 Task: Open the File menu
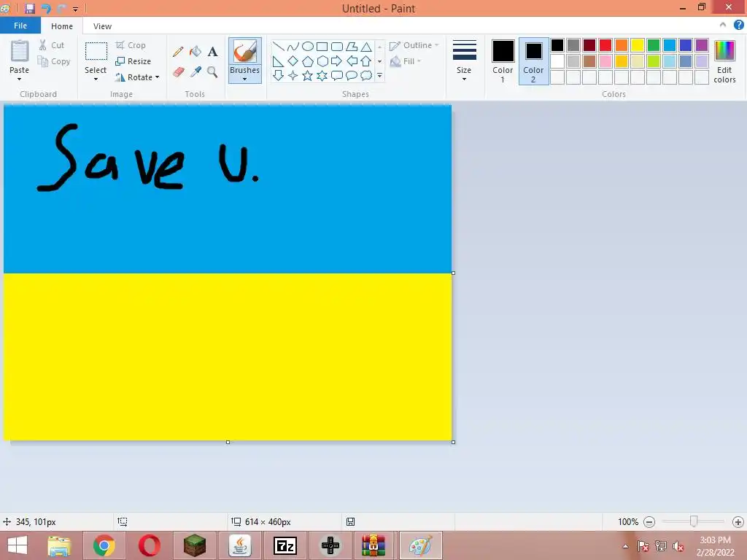[x=20, y=26]
